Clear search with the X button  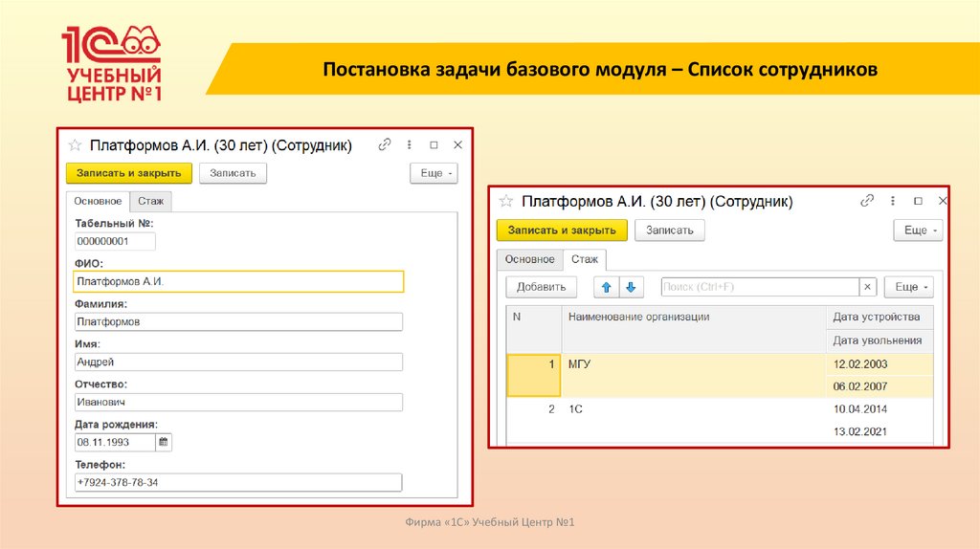867,287
